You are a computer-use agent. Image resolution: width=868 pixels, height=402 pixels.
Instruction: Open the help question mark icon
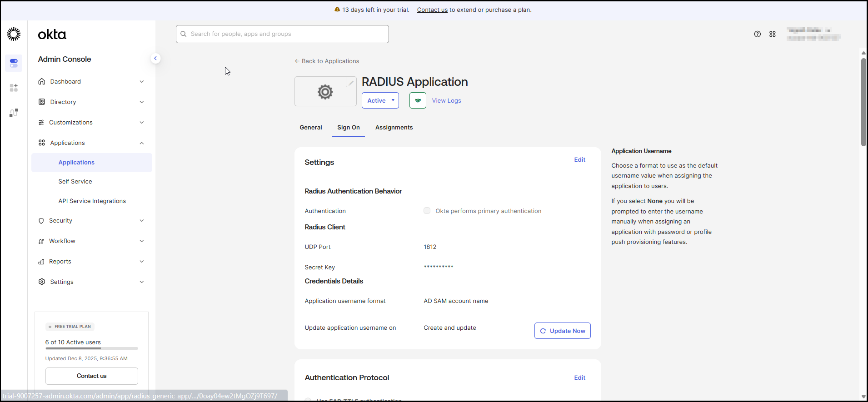coord(757,34)
